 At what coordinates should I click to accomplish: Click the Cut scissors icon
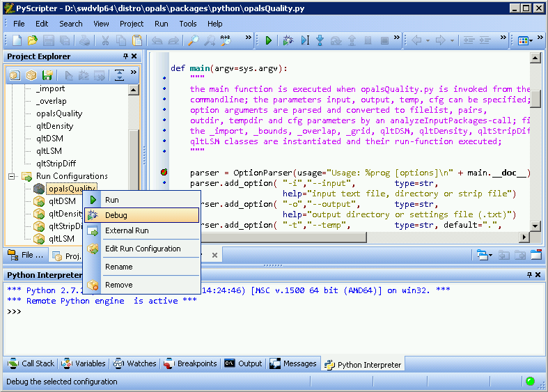click(105, 41)
